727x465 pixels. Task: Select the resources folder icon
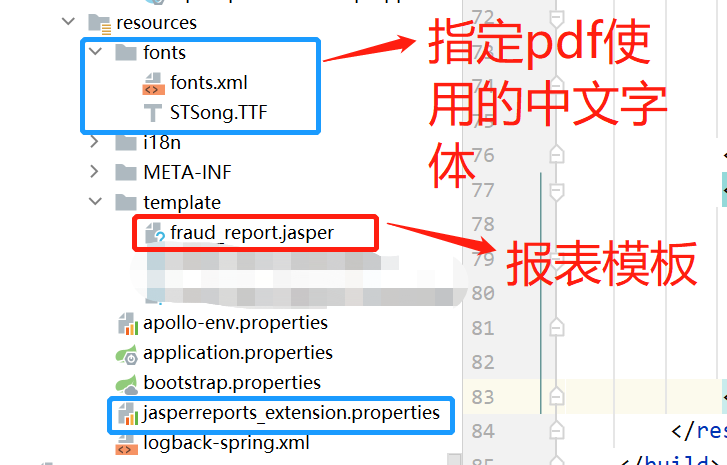tap(100, 24)
